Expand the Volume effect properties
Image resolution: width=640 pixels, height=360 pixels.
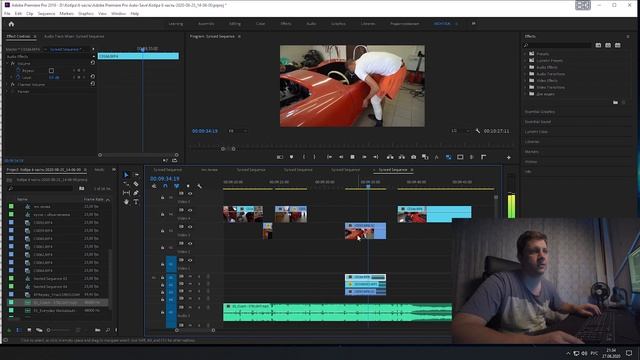[x=7, y=64]
